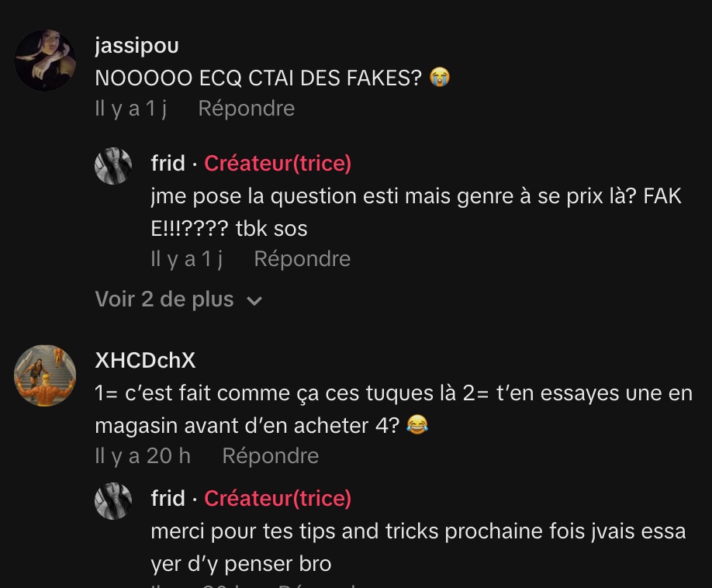712x588 pixels.
Task: Click the second 'Créateur(trice)' badge
Action: click(278, 499)
